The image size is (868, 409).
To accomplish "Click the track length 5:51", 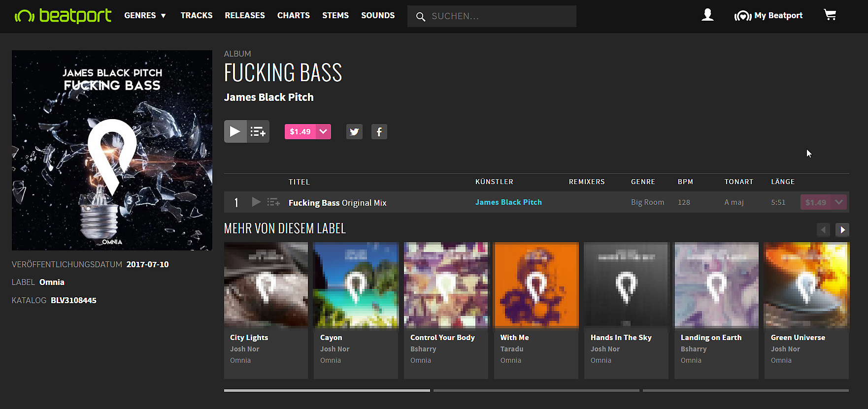I will (778, 202).
